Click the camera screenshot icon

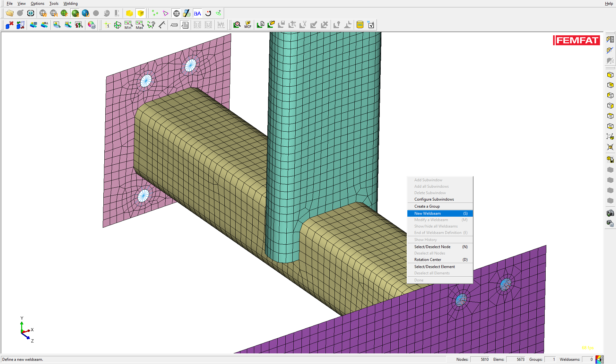tap(610, 213)
